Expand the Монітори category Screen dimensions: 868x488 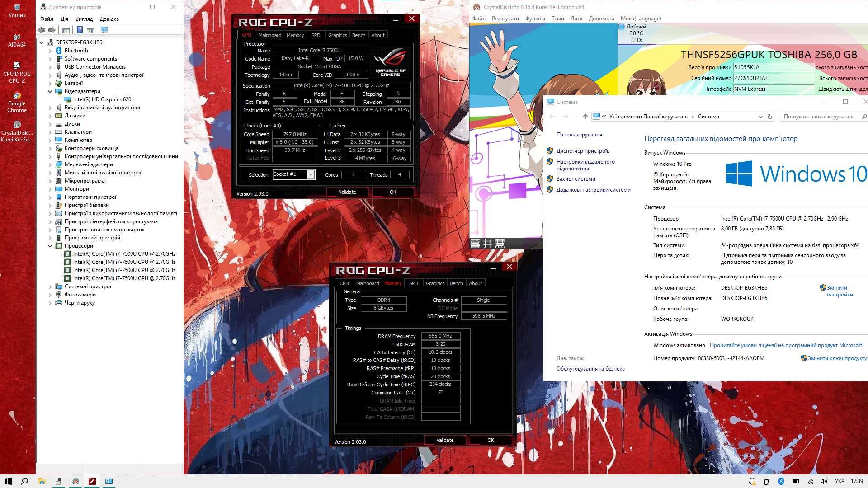tap(50, 189)
